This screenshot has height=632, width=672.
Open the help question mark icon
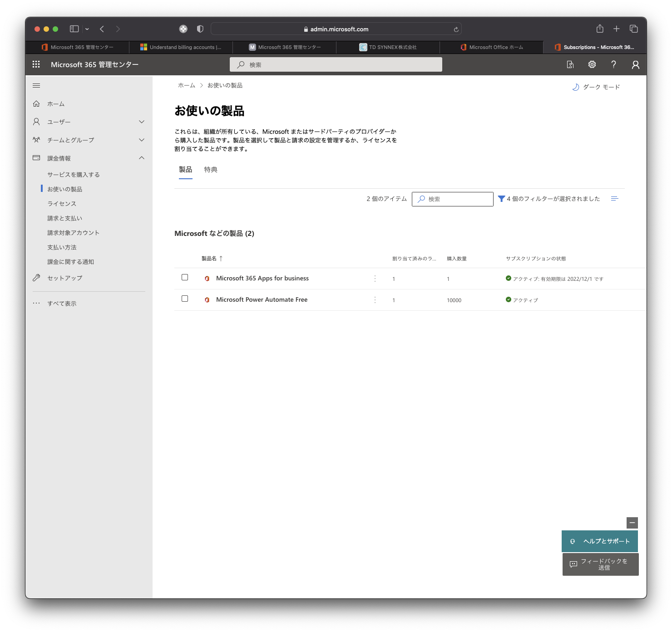614,64
